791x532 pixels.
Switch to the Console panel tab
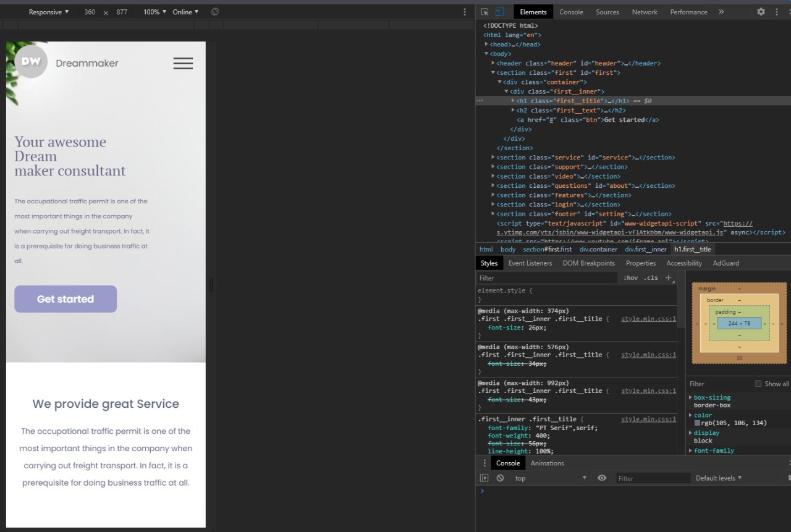tap(571, 12)
